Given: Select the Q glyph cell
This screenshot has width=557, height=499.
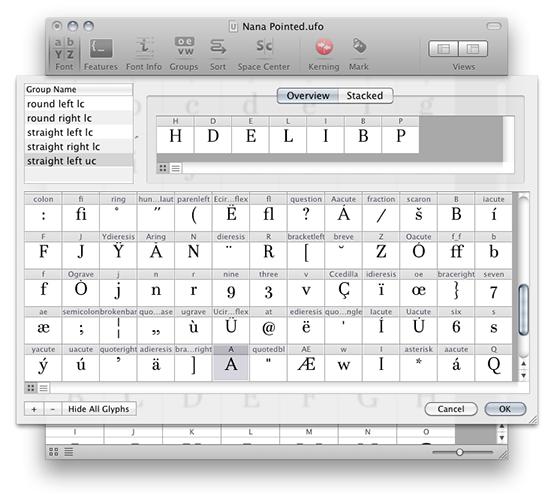Looking at the screenshot, I should 494,363.
